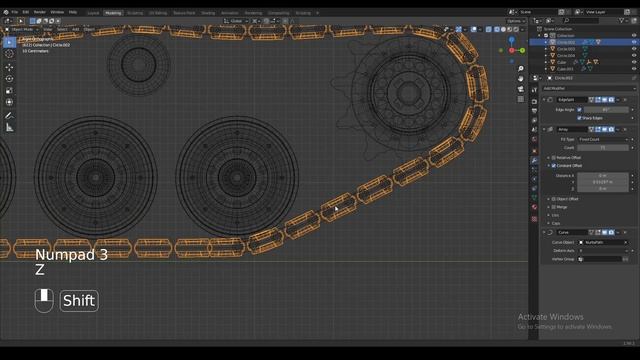The image size is (640, 360).
Task: Click the green Y axis gizmo ball
Action: coord(522,50)
